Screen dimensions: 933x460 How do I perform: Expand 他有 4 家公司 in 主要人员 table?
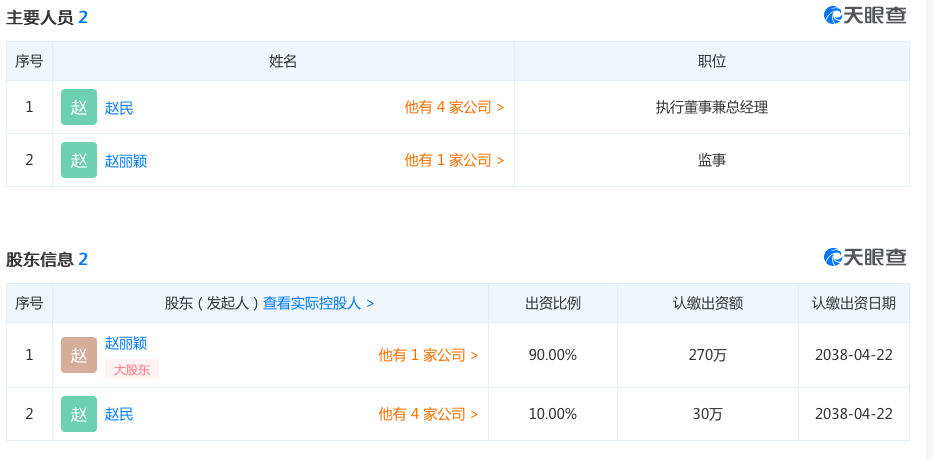(x=453, y=107)
